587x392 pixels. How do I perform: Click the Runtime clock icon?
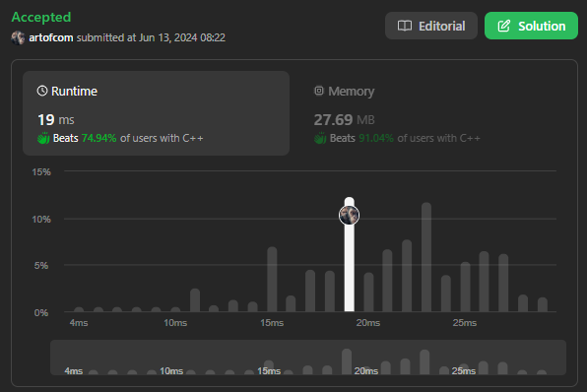tap(42, 91)
